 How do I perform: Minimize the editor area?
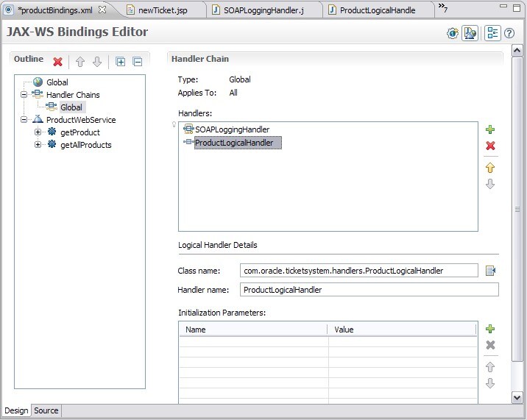click(x=503, y=6)
